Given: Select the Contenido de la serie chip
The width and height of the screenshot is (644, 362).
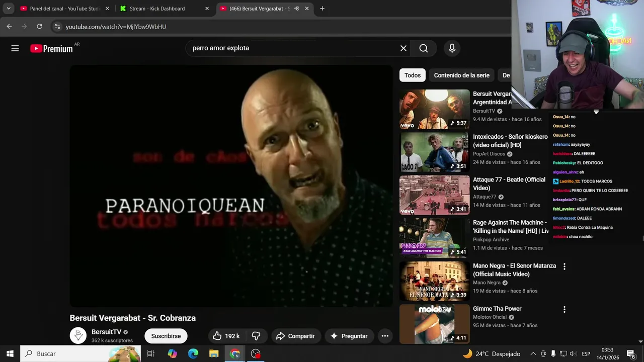Looking at the screenshot, I should [461, 75].
